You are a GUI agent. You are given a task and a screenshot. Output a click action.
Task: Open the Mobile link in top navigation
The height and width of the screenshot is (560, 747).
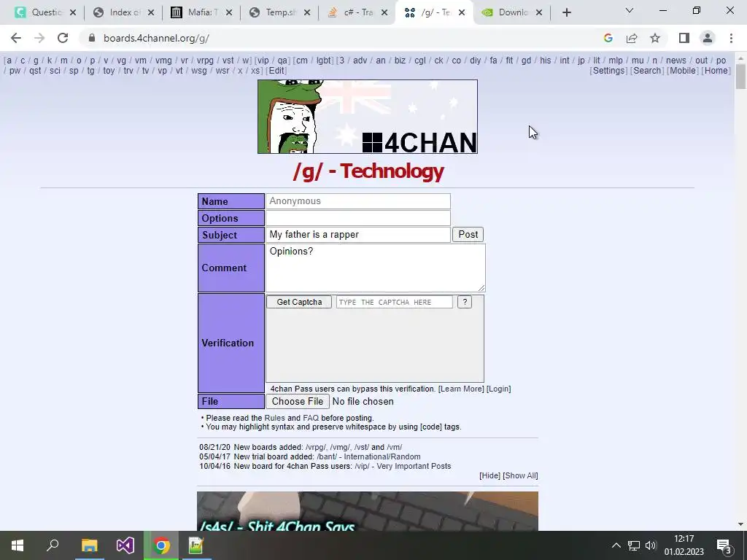(x=683, y=71)
